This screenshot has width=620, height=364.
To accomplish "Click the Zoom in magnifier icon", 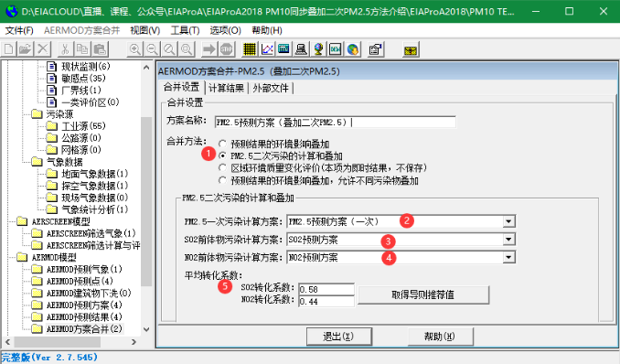I will click(x=134, y=49).
